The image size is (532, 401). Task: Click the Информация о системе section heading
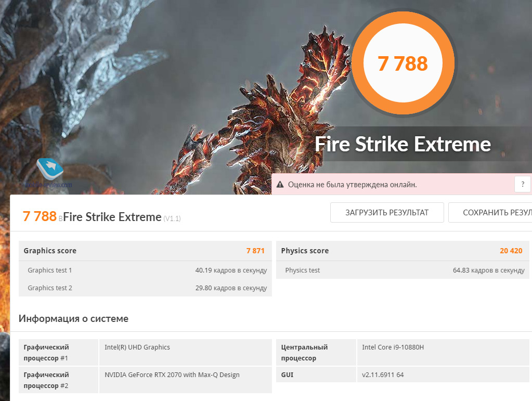coord(73,318)
